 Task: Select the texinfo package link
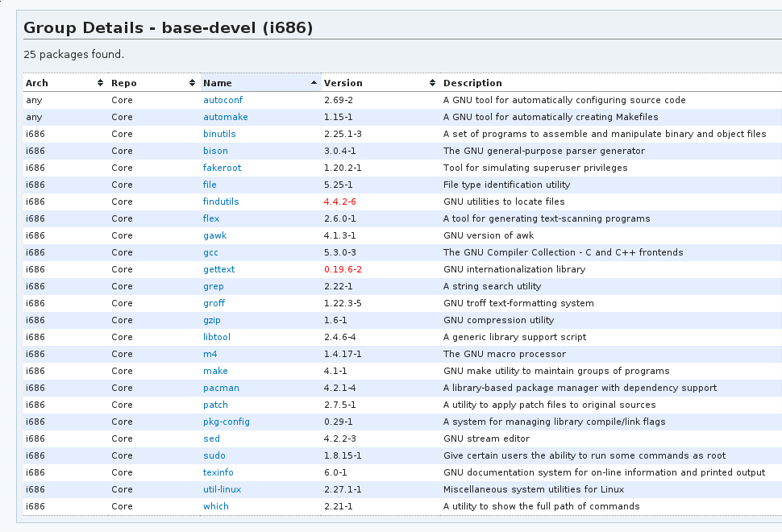(x=218, y=472)
